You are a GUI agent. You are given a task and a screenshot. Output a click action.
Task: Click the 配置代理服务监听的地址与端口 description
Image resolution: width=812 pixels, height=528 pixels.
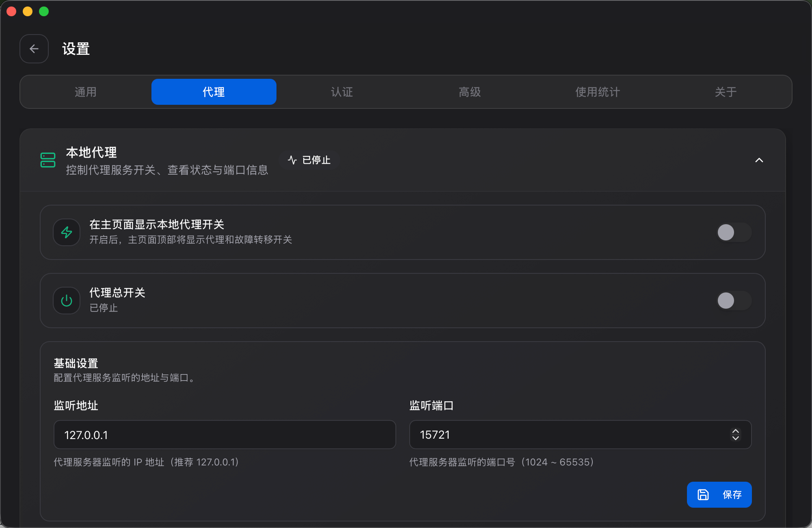(x=125, y=378)
